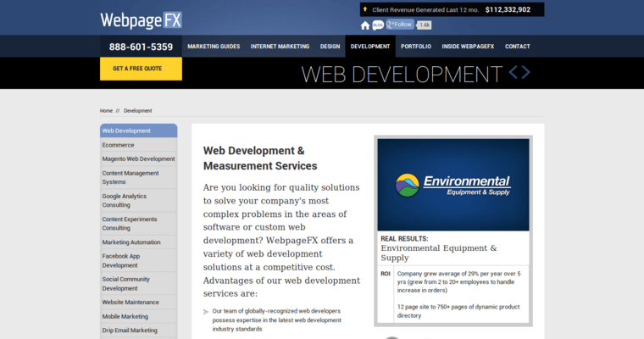
Task: Click the home icon in the header
Action: tap(365, 25)
